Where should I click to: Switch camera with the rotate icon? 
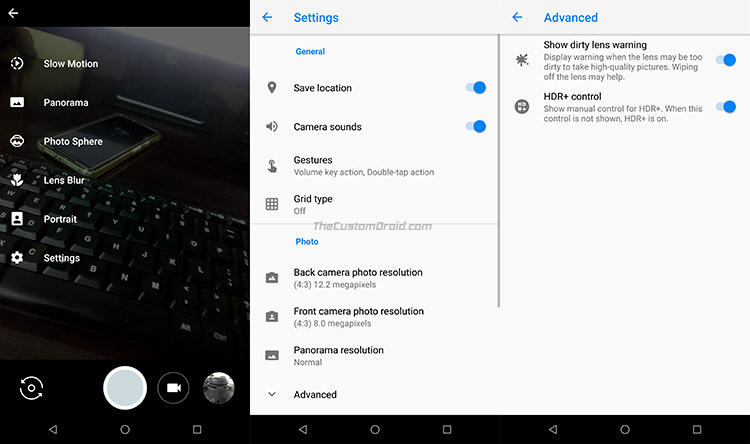pos(31,388)
